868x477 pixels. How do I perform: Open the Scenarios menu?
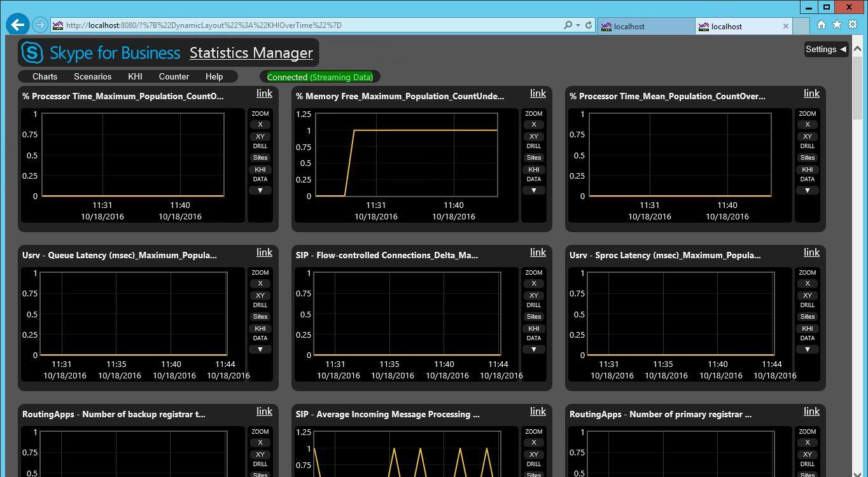(x=92, y=76)
